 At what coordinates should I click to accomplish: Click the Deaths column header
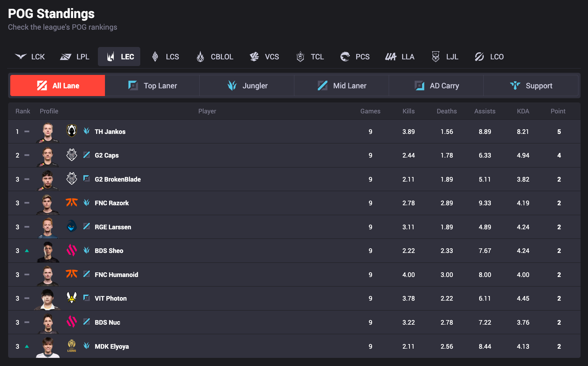447,111
